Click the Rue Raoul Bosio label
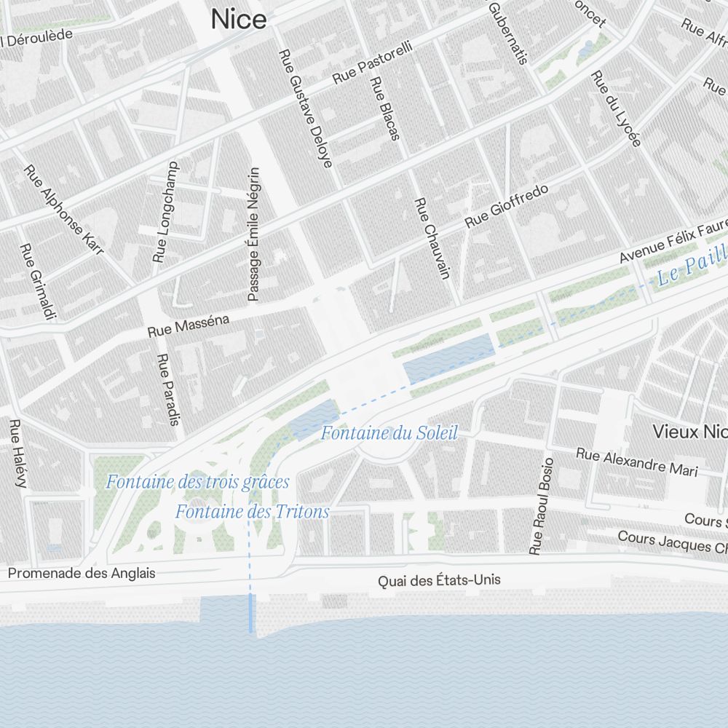This screenshot has width=728, height=728. click(x=542, y=506)
